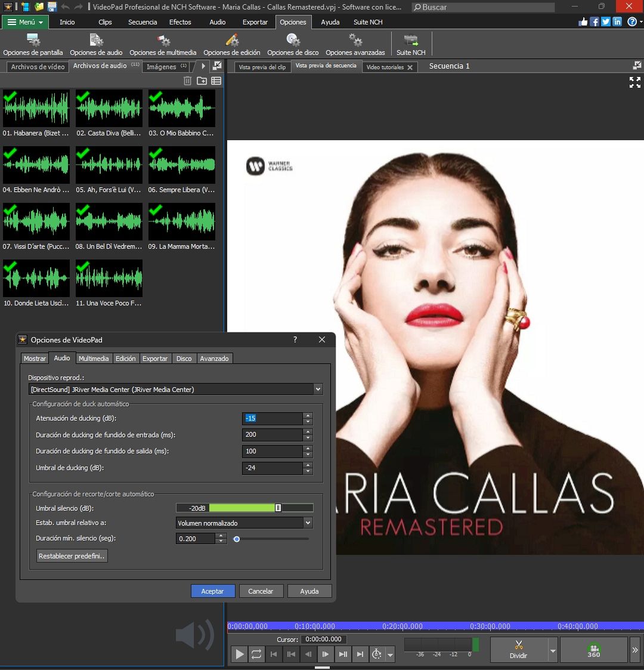Open the Efectos ribbon tab

[x=180, y=22]
